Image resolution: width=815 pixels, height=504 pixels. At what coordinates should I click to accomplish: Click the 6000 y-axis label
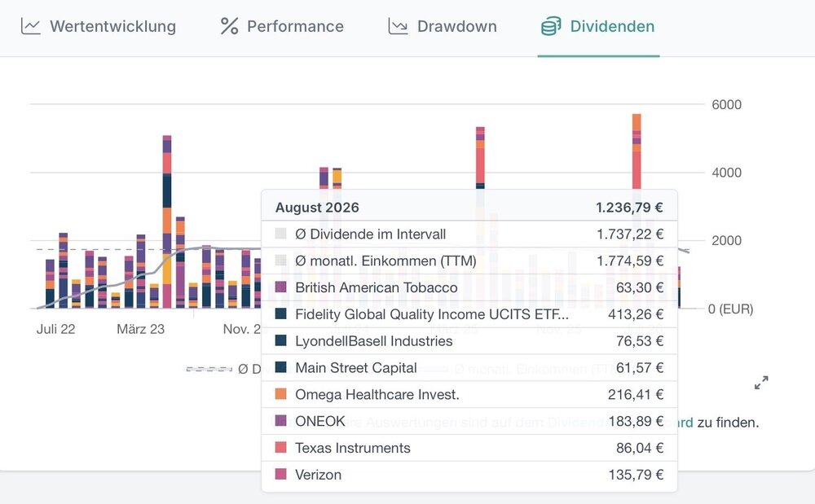click(x=727, y=104)
